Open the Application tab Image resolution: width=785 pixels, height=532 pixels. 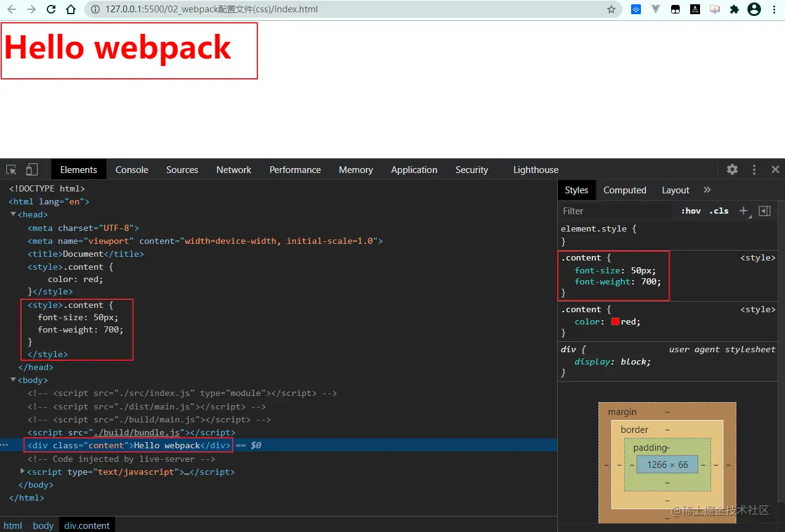[414, 169]
